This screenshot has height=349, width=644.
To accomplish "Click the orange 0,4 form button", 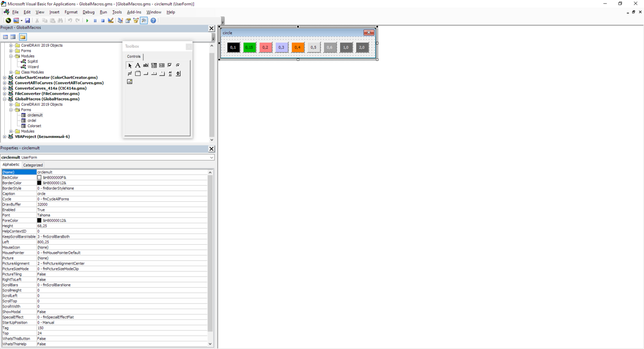I will [x=298, y=47].
